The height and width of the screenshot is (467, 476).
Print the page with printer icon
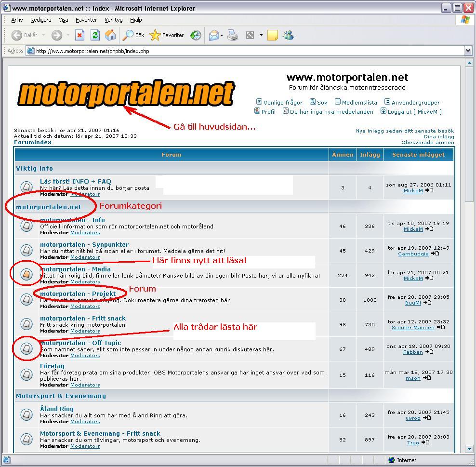233,35
